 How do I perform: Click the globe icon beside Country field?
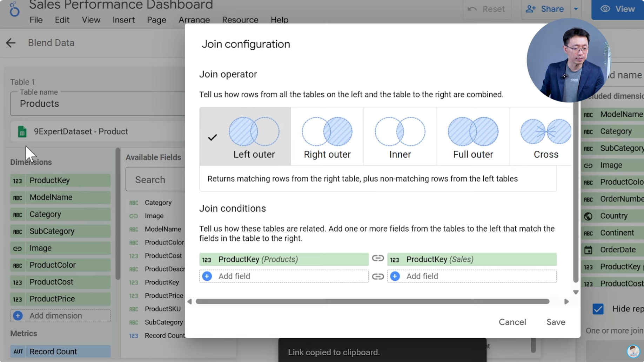[589, 216]
